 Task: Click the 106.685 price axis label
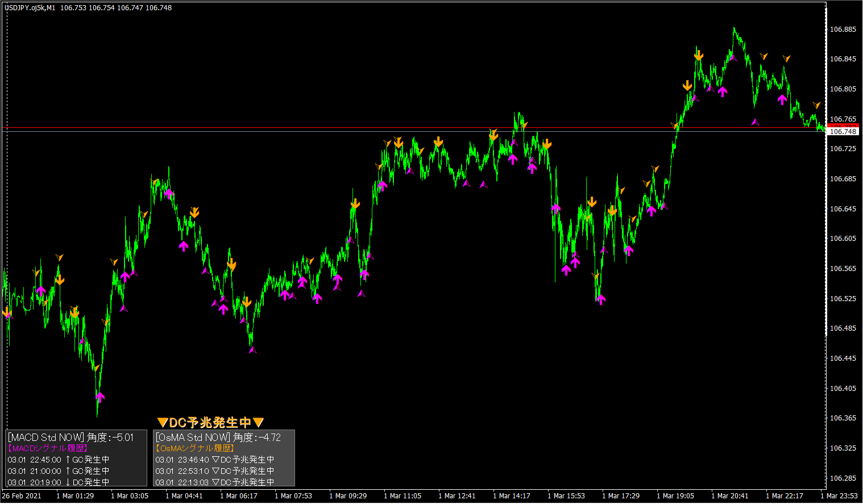(843, 179)
